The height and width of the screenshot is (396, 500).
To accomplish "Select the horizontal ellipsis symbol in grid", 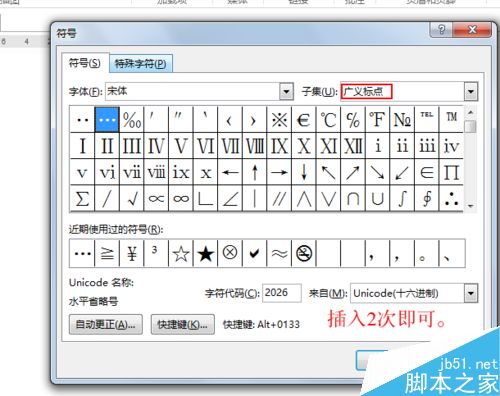I will click(x=107, y=119).
